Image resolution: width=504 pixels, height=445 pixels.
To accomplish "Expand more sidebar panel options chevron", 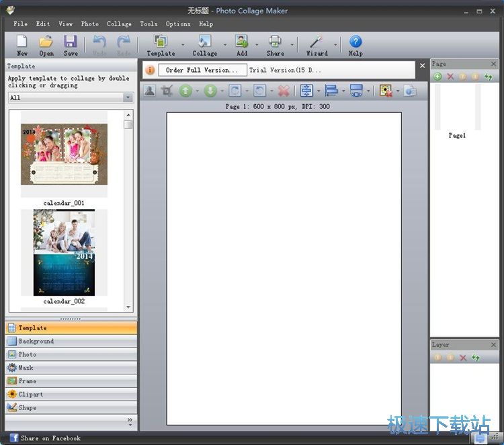I will click(x=130, y=420).
